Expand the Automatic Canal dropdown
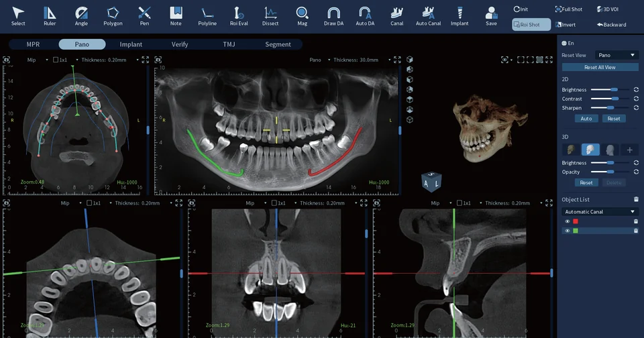The height and width of the screenshot is (338, 644). pos(600,212)
